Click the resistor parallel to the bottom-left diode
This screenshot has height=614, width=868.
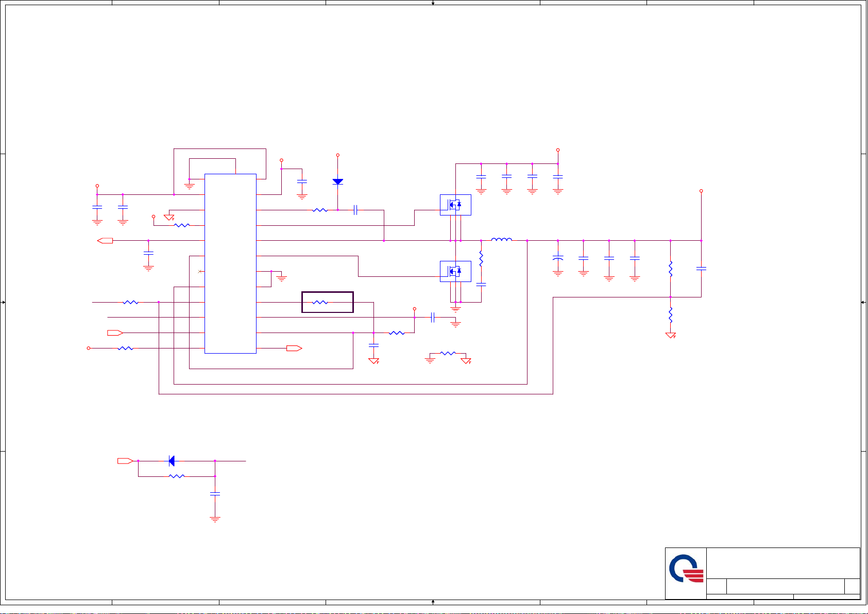177,476
